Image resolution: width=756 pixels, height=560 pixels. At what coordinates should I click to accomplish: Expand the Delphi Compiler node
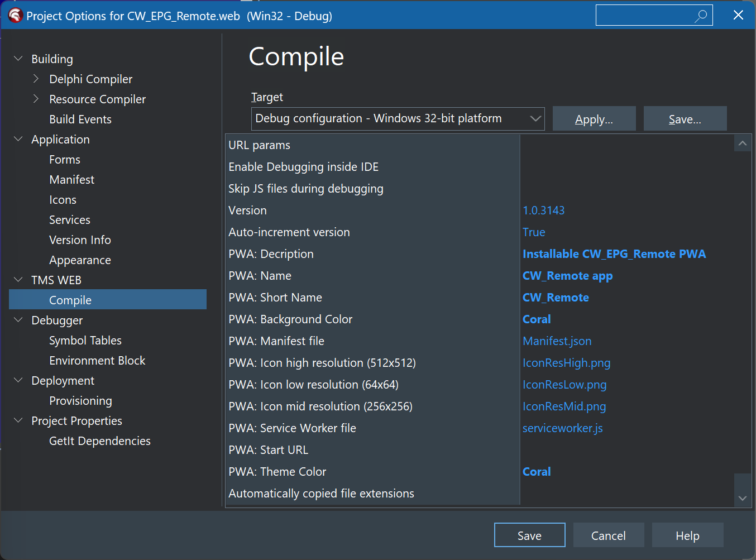pyautogui.click(x=36, y=79)
